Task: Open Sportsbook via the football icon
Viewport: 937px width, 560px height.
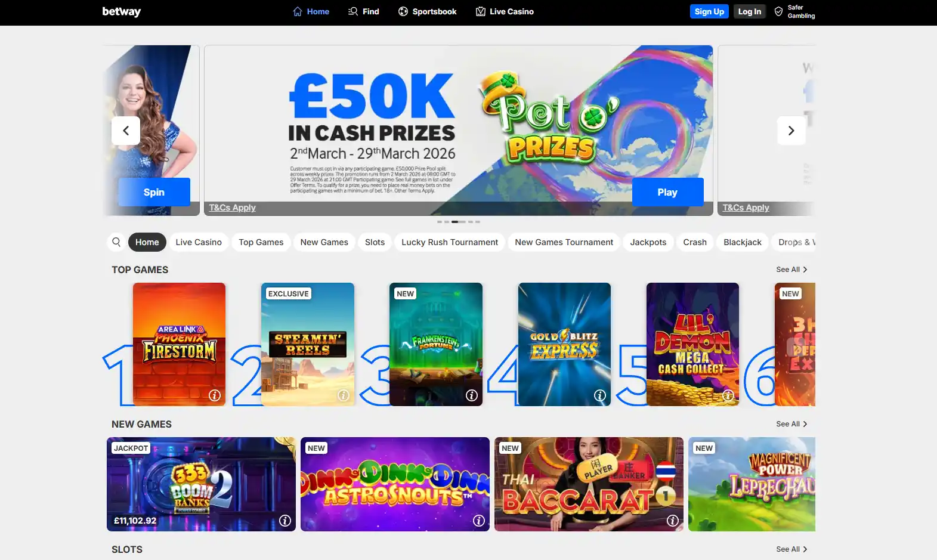Action: (403, 11)
